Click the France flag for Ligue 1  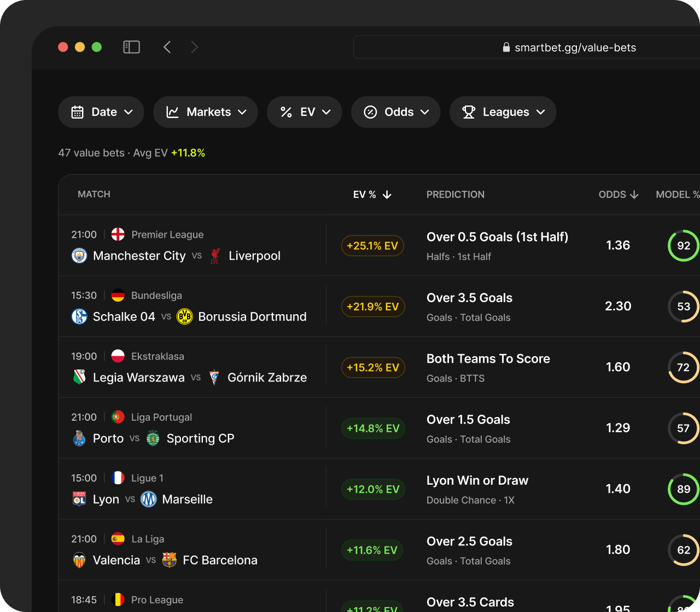(x=118, y=478)
